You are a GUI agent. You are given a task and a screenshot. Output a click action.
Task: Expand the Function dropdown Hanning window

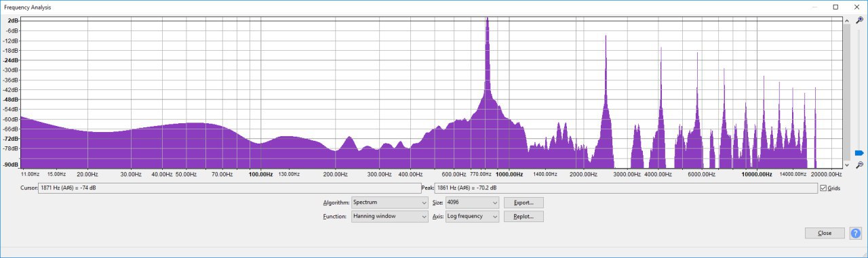pos(390,217)
